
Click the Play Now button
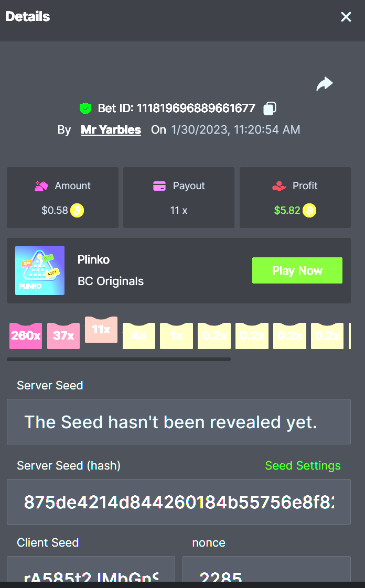[x=297, y=270]
